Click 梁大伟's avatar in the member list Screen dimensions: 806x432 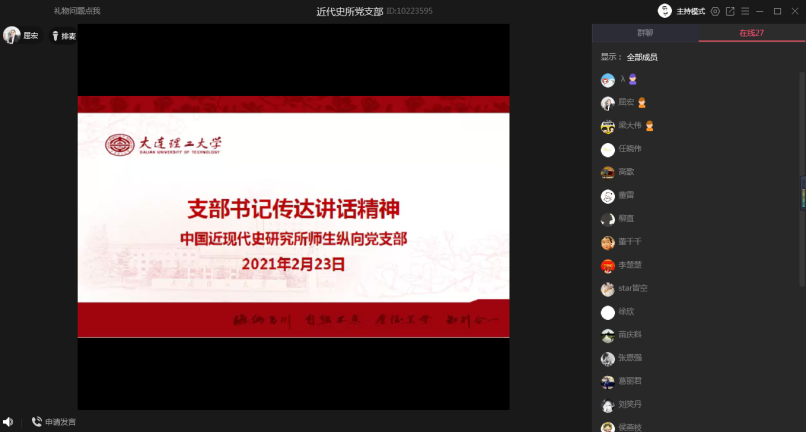[608, 127]
